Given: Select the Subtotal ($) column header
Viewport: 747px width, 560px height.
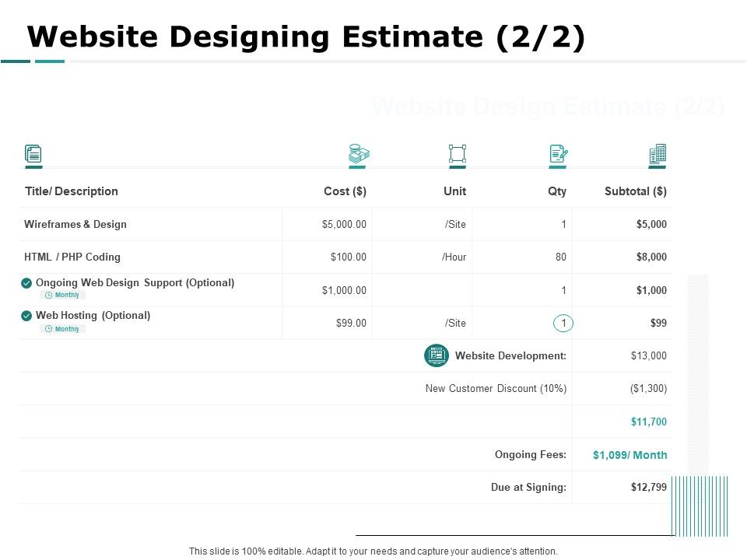Looking at the screenshot, I should click(635, 191).
